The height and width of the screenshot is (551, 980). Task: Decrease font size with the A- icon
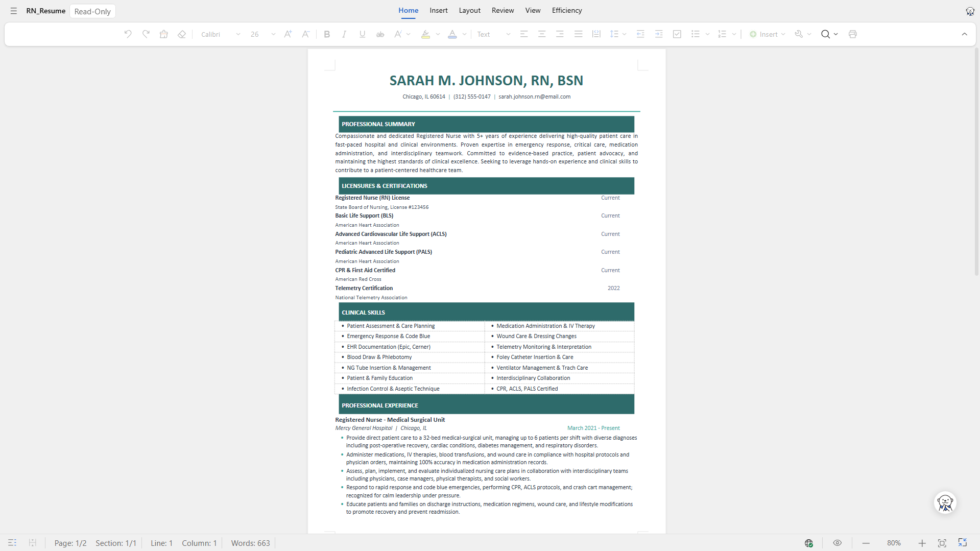(x=306, y=34)
